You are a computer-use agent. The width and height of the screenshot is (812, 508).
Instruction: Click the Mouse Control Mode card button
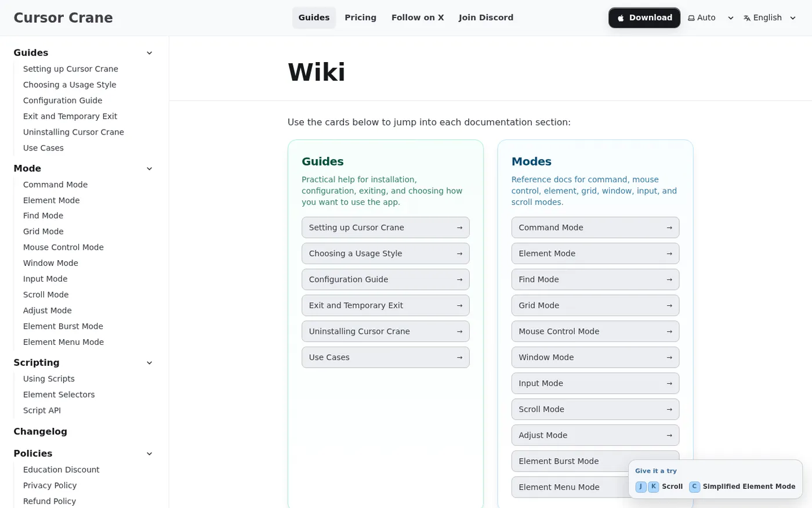[x=595, y=332]
